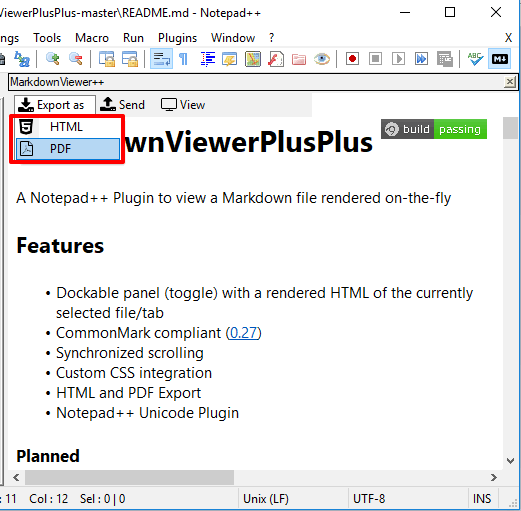The height and width of the screenshot is (511, 521).
Task: Close current document with menu-bar X
Action: [x=508, y=38]
